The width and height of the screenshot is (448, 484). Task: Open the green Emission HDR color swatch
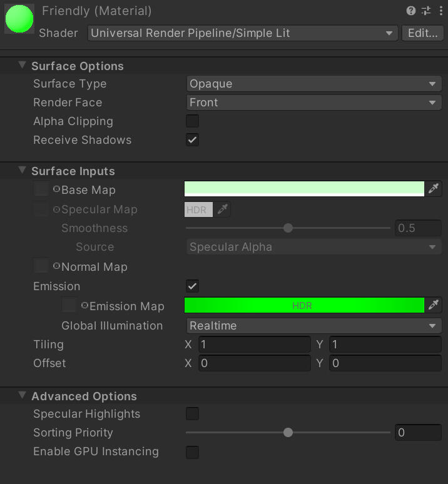coord(304,305)
